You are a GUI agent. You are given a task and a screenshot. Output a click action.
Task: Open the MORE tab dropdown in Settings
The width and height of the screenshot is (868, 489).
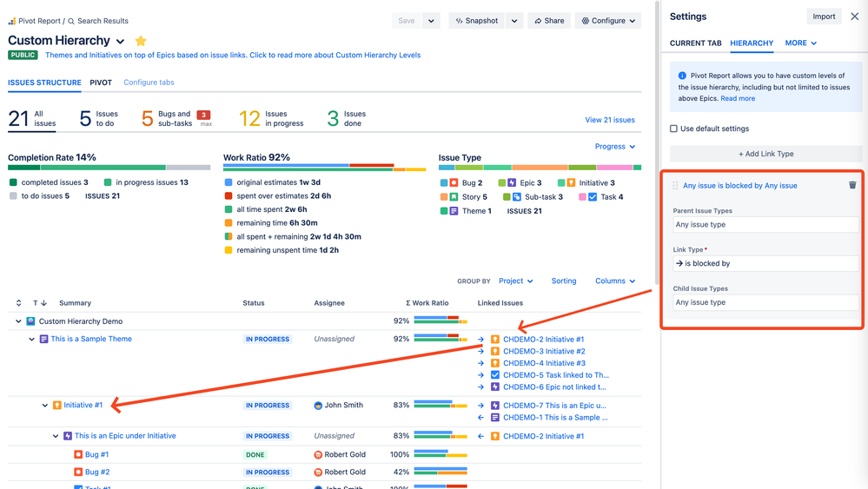(800, 43)
